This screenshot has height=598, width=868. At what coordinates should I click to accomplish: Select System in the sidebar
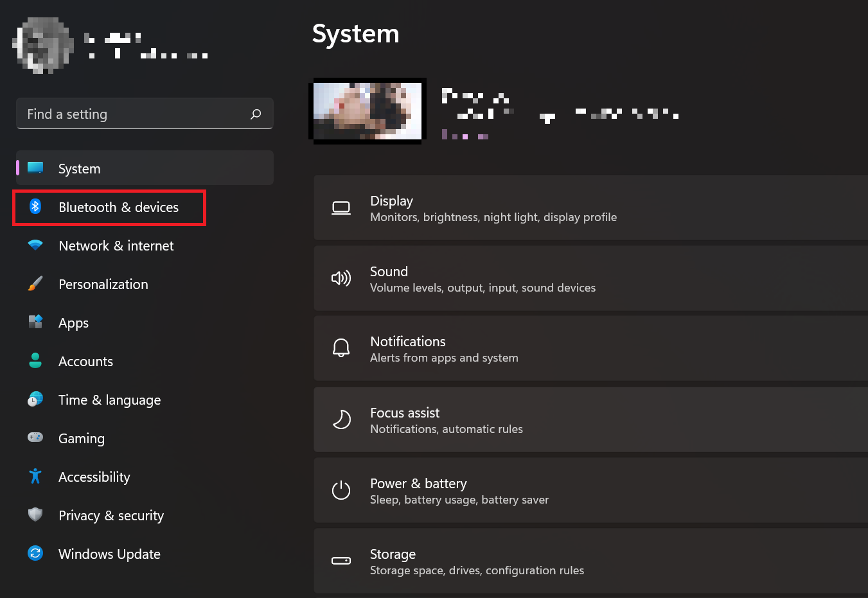click(145, 168)
